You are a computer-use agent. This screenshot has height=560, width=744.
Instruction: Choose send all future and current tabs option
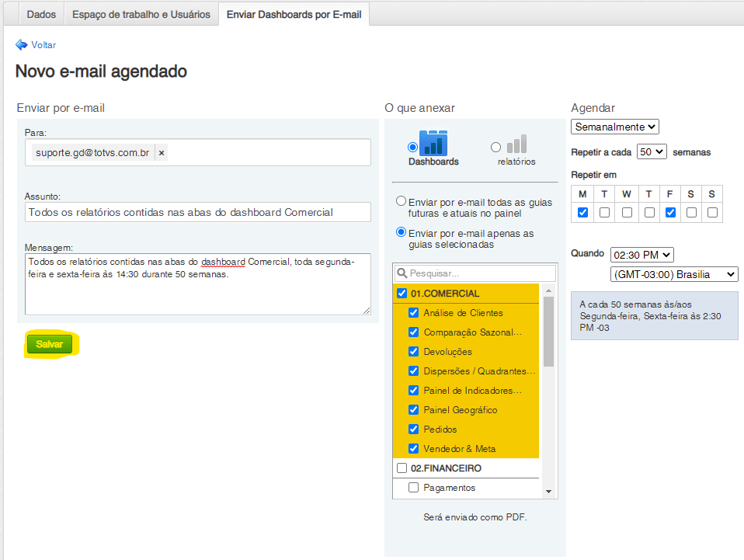pos(401,201)
